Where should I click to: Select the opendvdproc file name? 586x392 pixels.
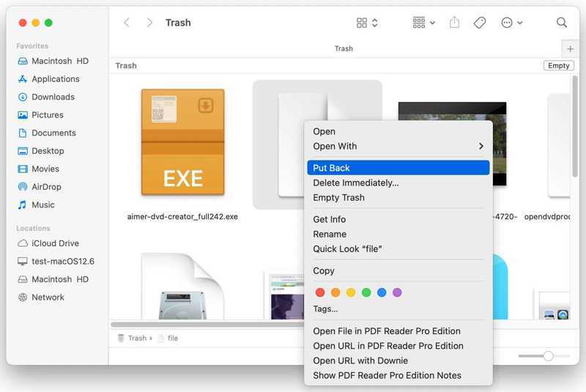(x=546, y=217)
